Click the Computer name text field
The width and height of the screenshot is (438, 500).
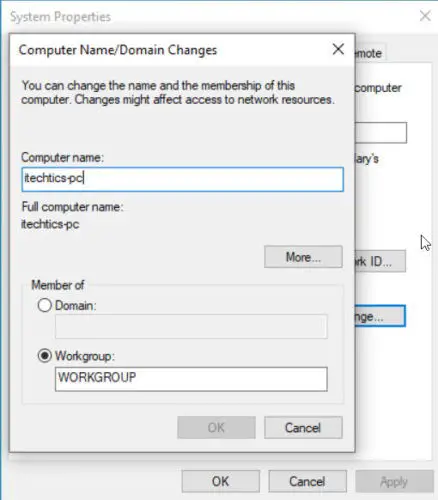[182, 179]
